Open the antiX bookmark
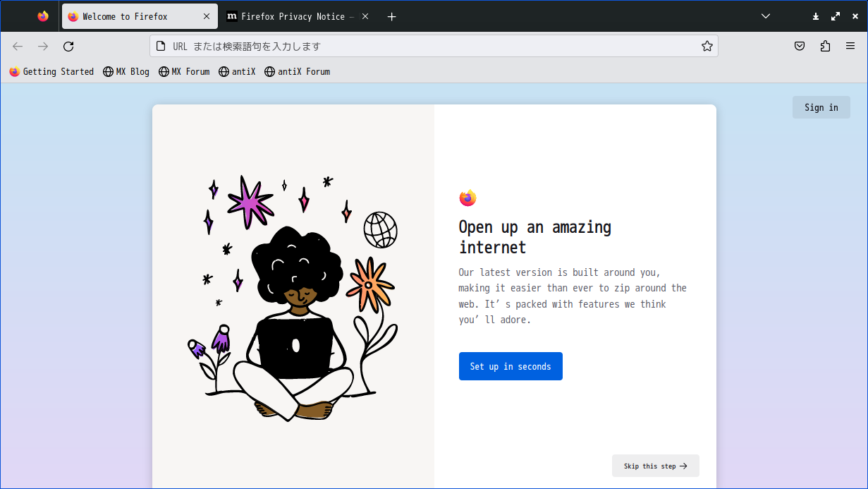Screen dimensions: 868x489 [237, 71]
